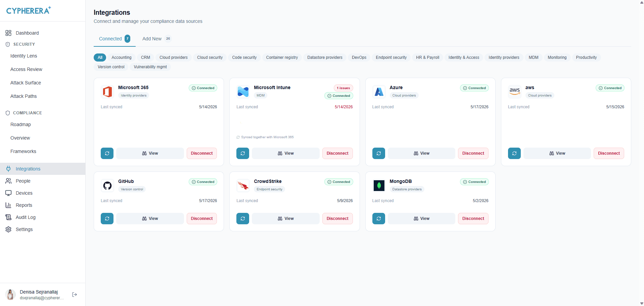Screen dimensions: 644x306
Task: Disconnect the MongoDB integration
Action: tap(473, 219)
